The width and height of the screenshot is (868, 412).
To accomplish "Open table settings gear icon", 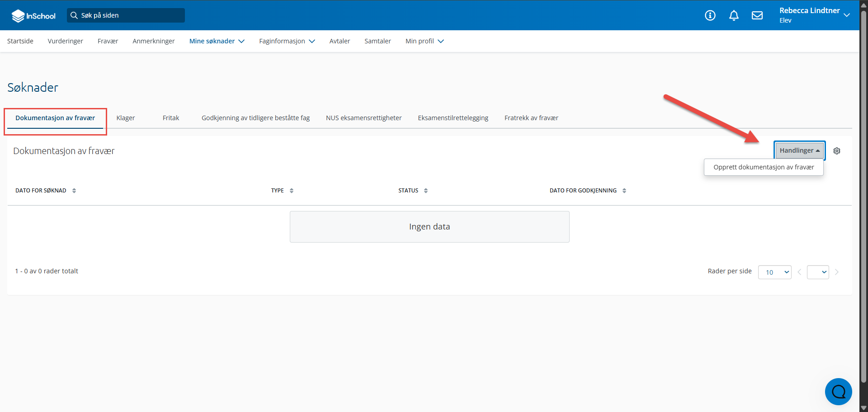I will [837, 151].
